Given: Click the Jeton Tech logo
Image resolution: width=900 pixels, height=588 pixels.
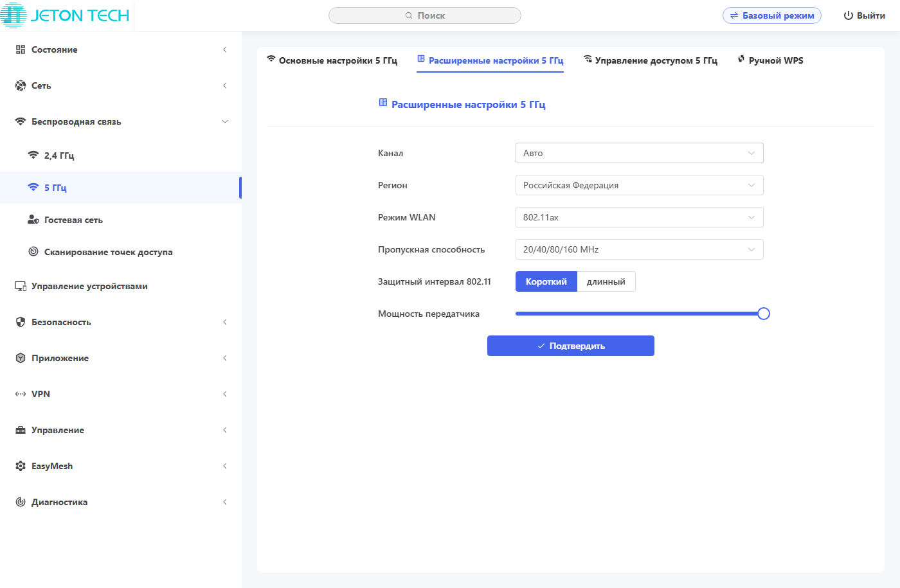Looking at the screenshot, I should coord(66,15).
